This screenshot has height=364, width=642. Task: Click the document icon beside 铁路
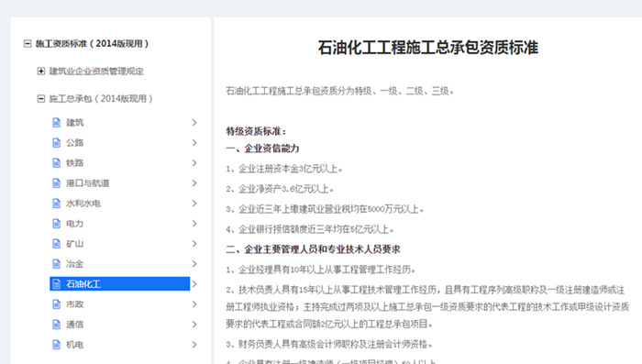57,163
